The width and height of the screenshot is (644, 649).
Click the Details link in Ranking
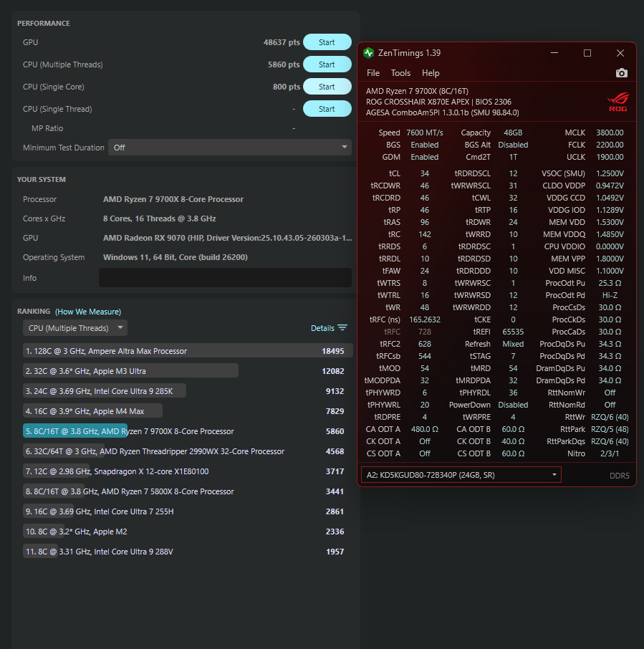coord(322,328)
